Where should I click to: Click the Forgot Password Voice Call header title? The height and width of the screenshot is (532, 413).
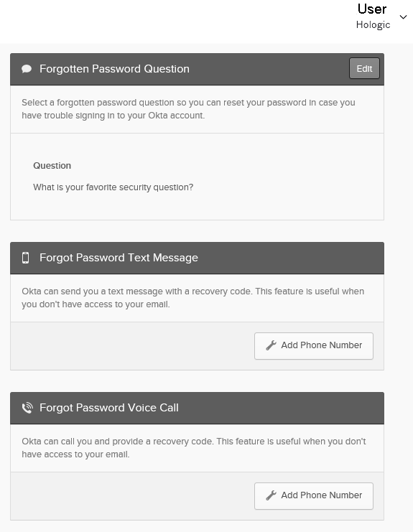click(x=109, y=408)
